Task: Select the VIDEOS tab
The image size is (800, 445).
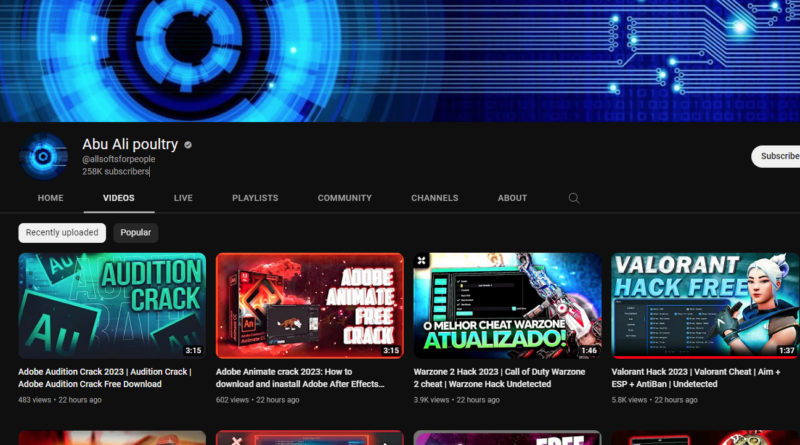Action: [119, 198]
